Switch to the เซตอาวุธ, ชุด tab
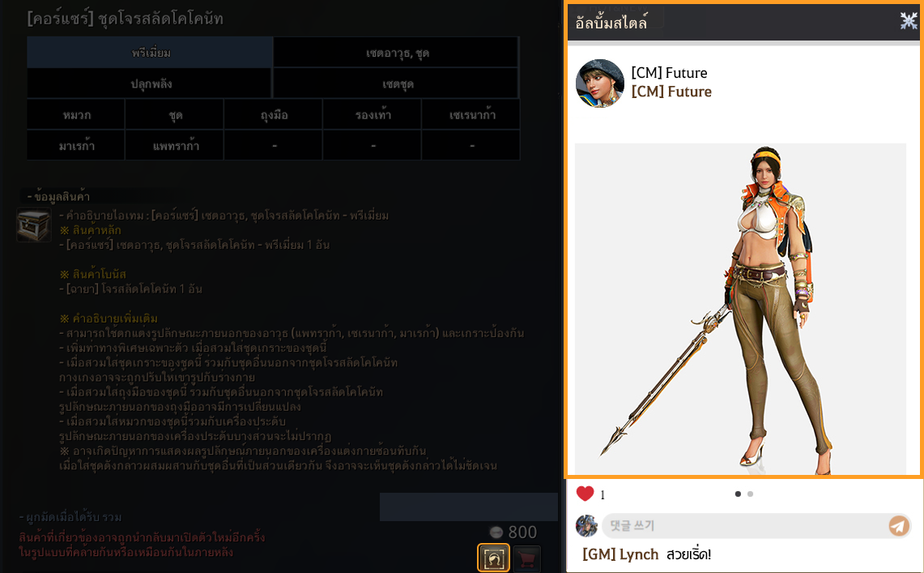924x573 pixels. [x=397, y=53]
